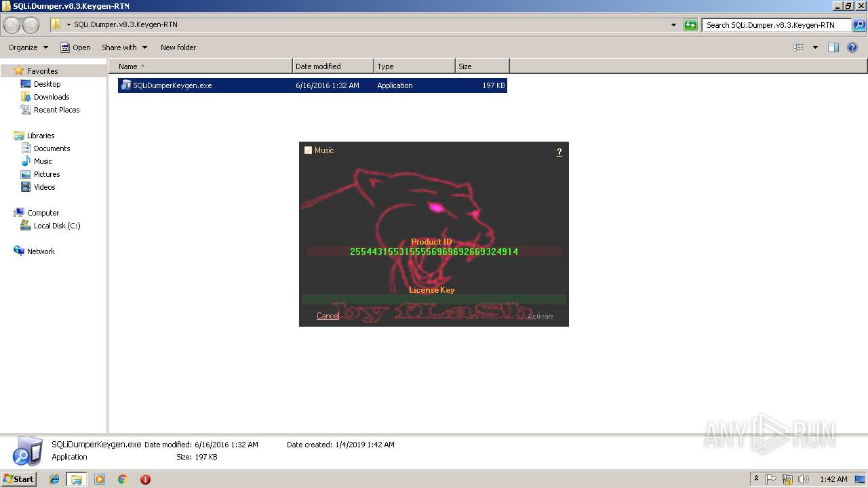Click the 1:42 AM clock
Image resolution: width=868 pixels, height=488 pixels.
pyautogui.click(x=833, y=479)
